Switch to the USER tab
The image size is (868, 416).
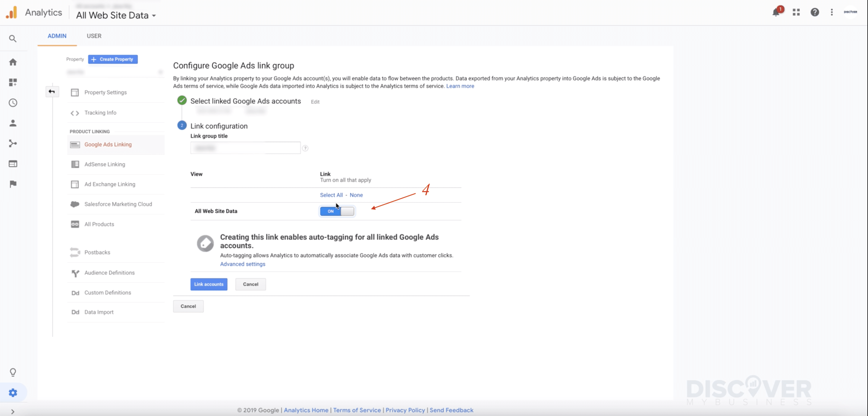pos(94,36)
